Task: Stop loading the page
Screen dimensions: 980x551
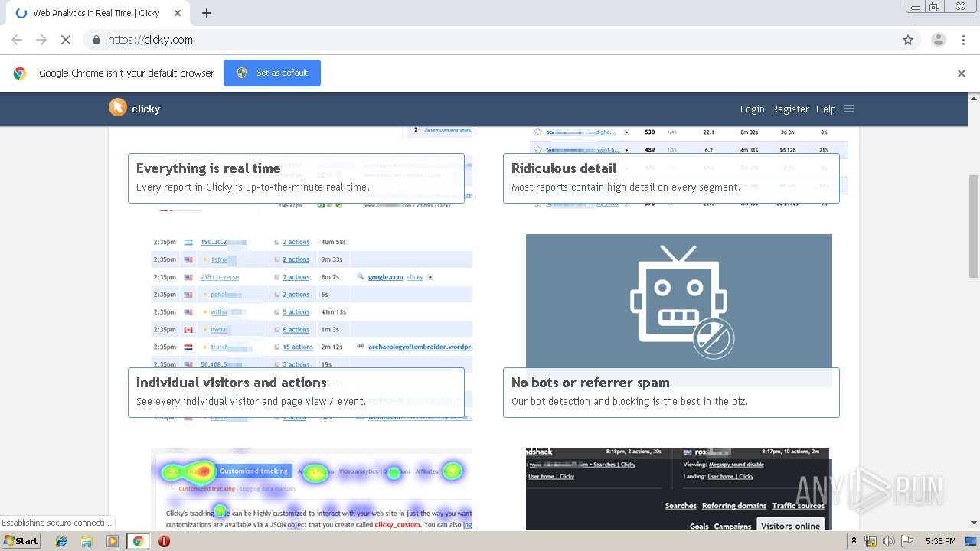Action: coord(65,40)
